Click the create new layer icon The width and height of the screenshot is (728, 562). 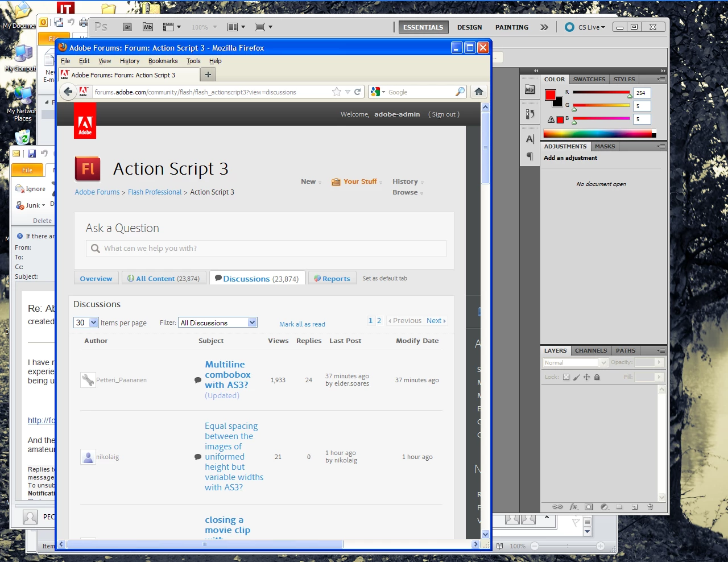point(635,507)
